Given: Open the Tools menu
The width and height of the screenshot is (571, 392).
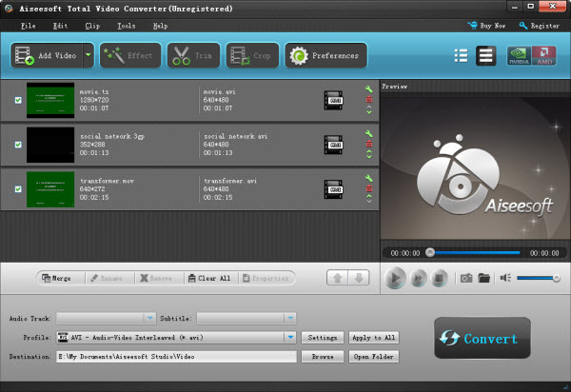Looking at the screenshot, I should (x=127, y=26).
